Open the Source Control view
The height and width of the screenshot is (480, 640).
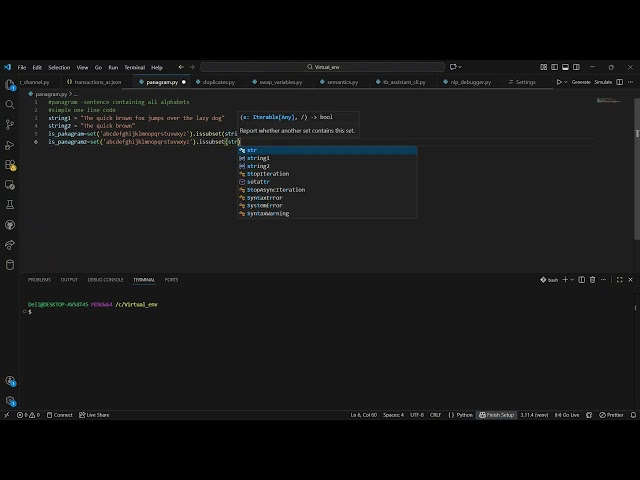[x=10, y=124]
